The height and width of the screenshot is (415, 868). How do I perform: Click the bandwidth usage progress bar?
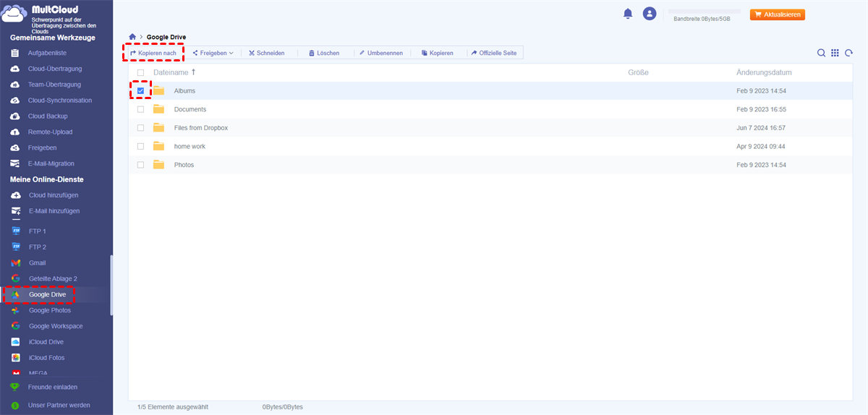coord(705,12)
